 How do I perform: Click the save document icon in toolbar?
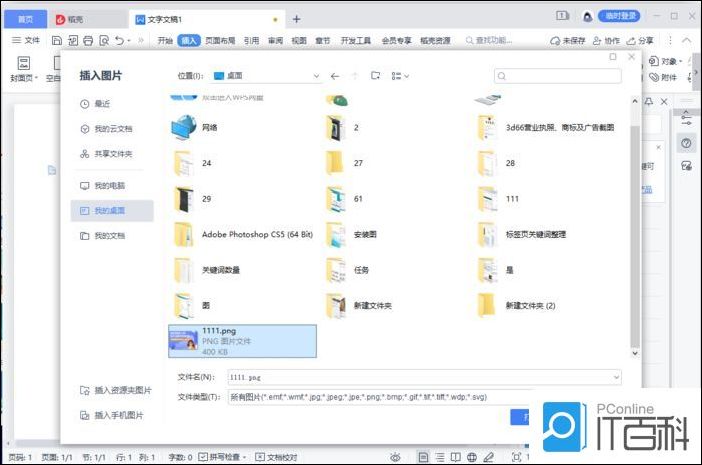click(x=57, y=41)
